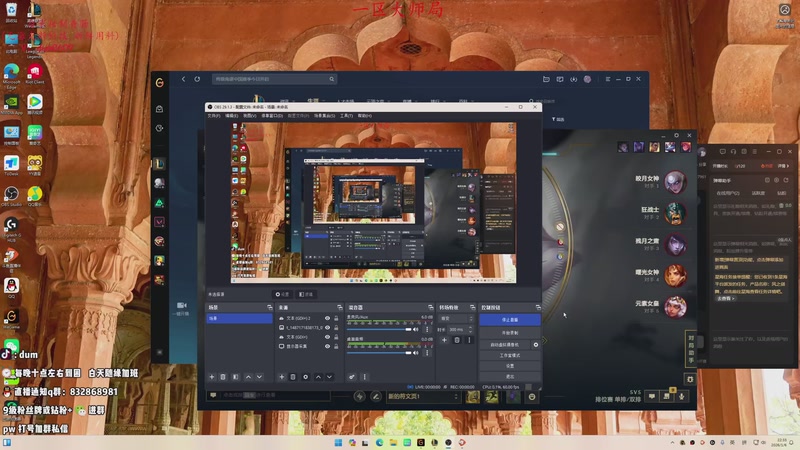Click the add source plus icon
The image size is (800, 450).
281,377
